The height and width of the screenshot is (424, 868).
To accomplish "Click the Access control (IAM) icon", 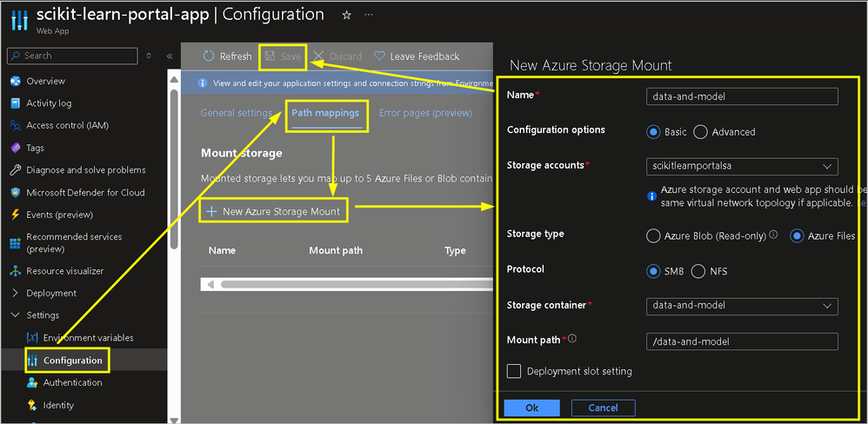I will (16, 125).
